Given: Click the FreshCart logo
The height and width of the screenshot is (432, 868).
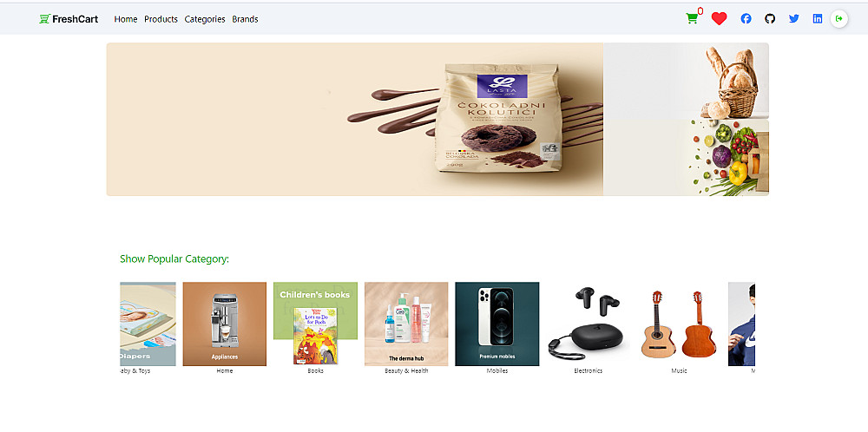Looking at the screenshot, I should coord(69,19).
